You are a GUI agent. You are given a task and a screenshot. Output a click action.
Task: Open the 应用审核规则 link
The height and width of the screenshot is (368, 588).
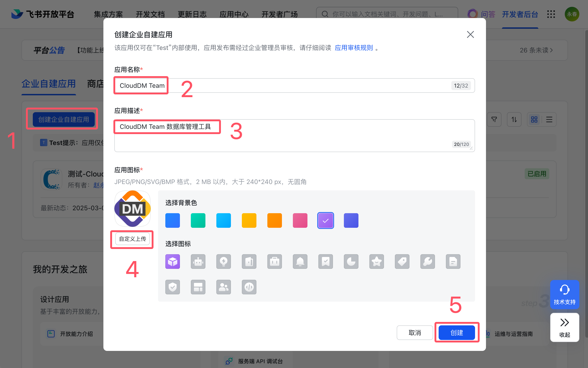click(x=354, y=48)
